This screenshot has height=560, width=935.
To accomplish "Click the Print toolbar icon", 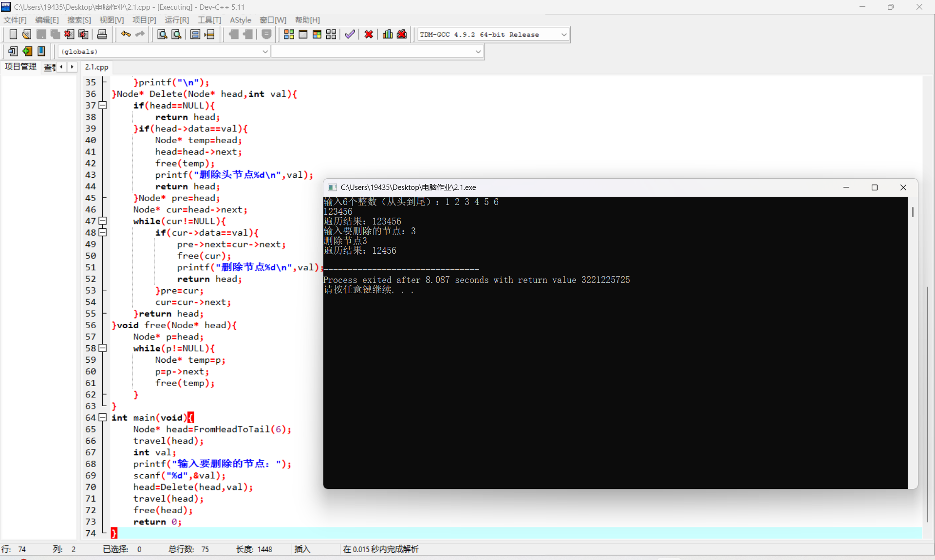I will coord(102,34).
